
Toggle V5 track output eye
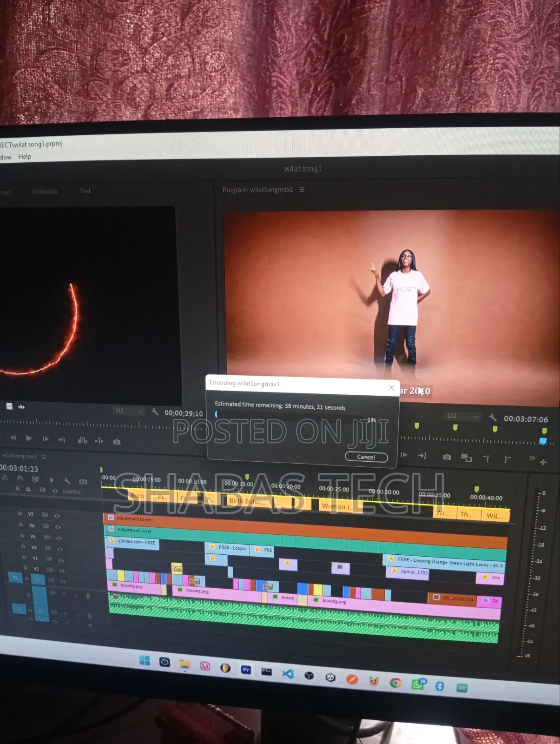(x=59, y=538)
